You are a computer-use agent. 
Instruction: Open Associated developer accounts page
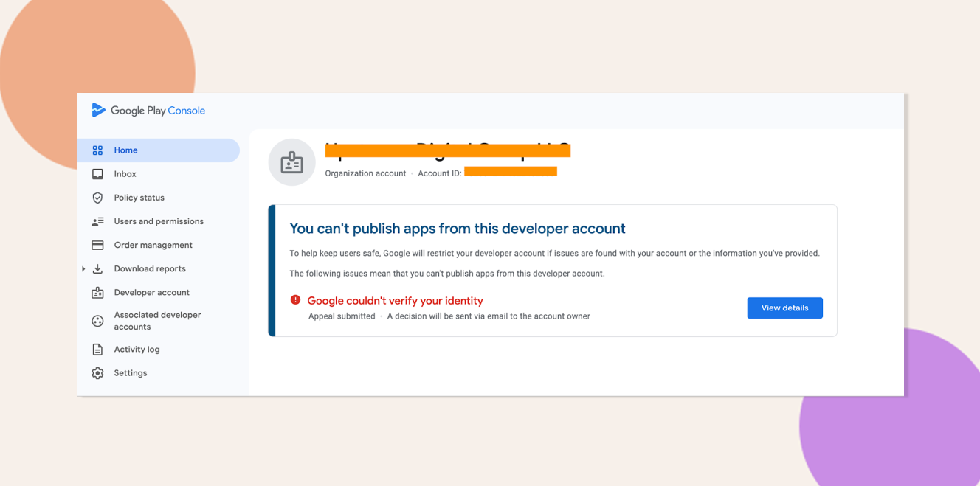159,321
